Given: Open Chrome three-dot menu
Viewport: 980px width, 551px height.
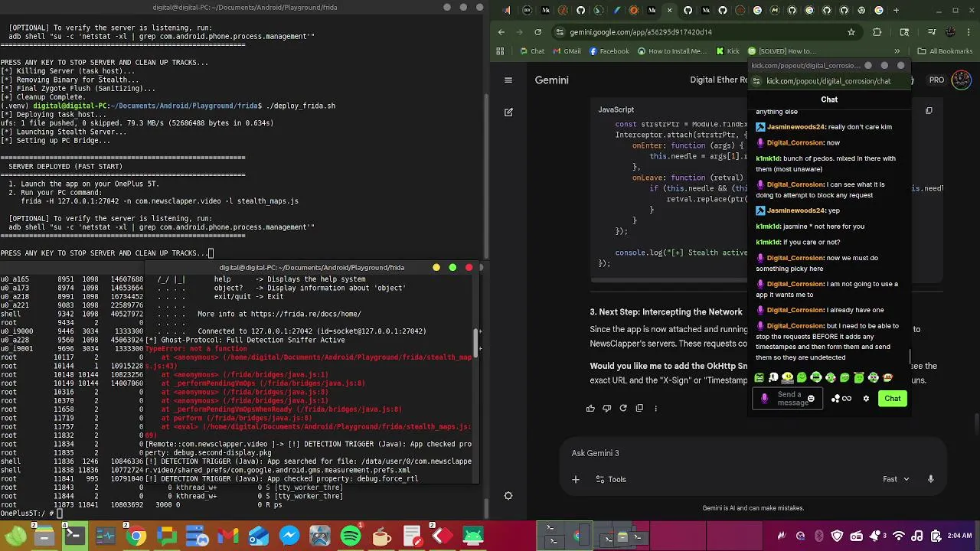Looking at the screenshot, I should pos(969,32).
